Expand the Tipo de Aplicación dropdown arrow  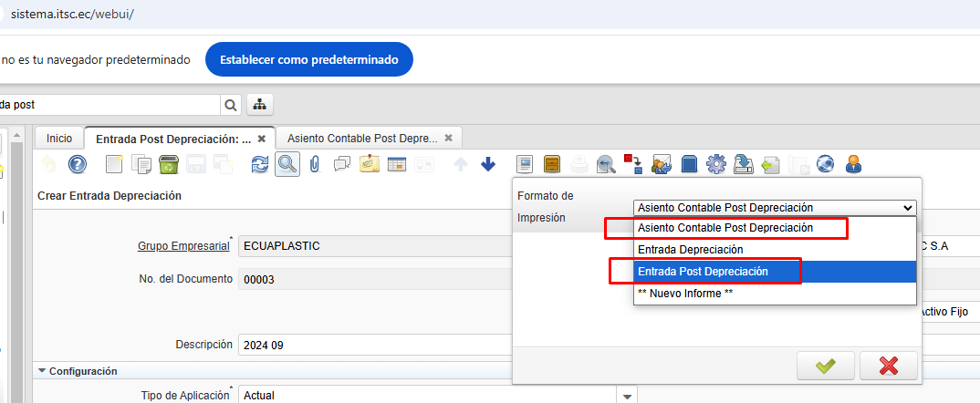click(626, 396)
